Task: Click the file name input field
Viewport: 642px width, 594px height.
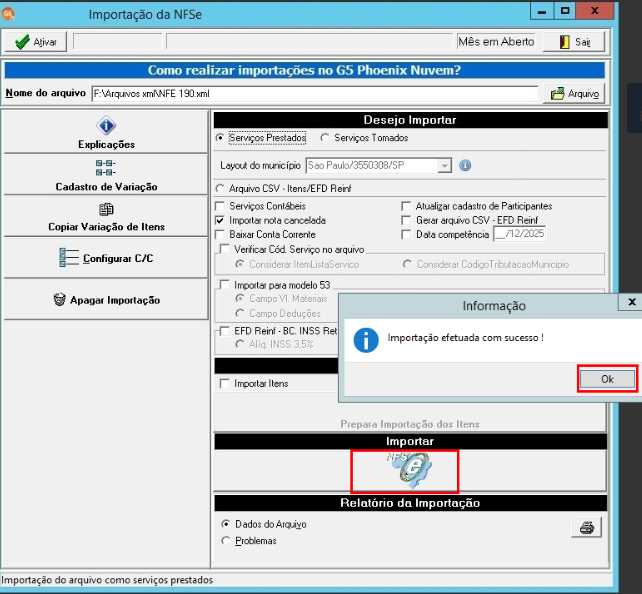Action: pos(314,93)
